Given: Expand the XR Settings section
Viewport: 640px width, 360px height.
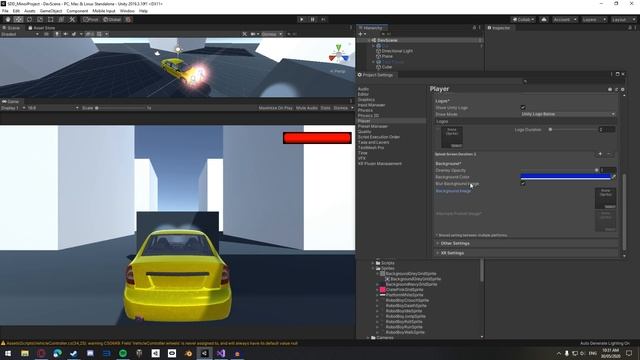Looking at the screenshot, I should pos(527,253).
